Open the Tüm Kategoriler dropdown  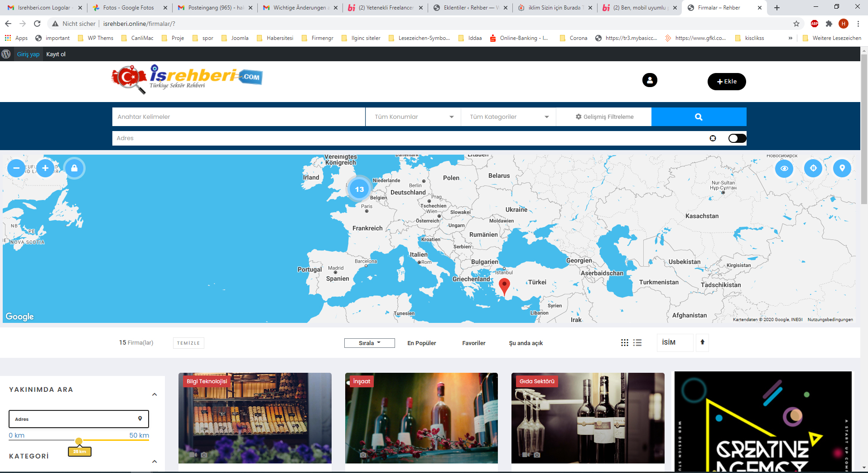click(508, 117)
